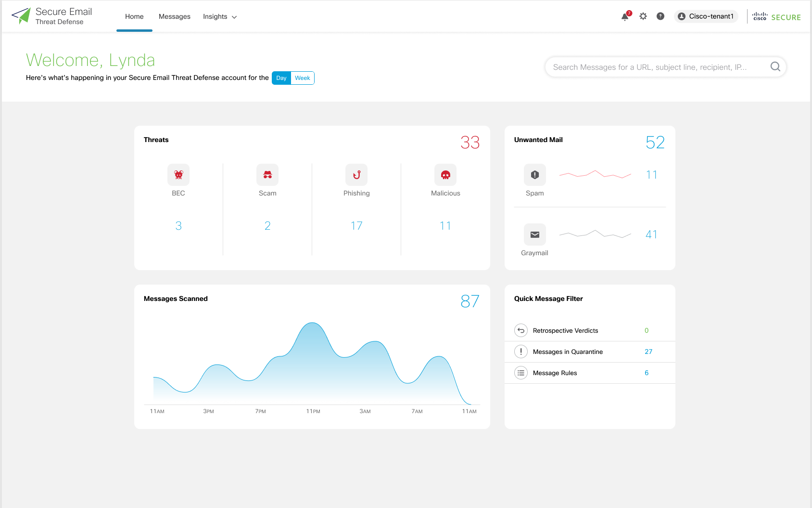Click the Messages Scanned area chart
This screenshot has width=812, height=508.
click(312, 364)
